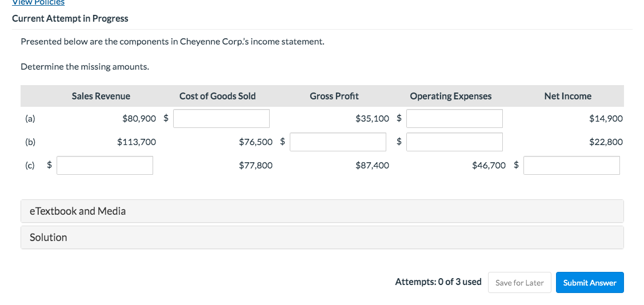The width and height of the screenshot is (644, 305).
Task: Click the Sales Revenue column header
Action: click(101, 96)
